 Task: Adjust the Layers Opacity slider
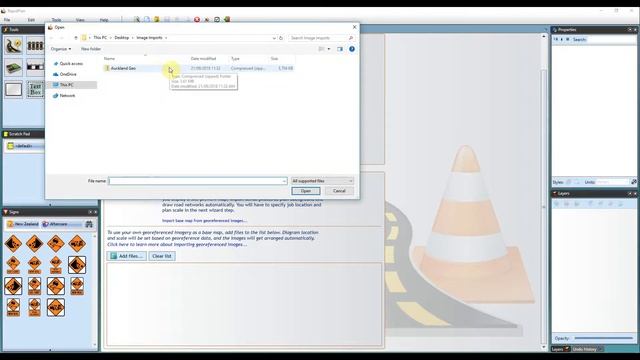click(x=603, y=338)
